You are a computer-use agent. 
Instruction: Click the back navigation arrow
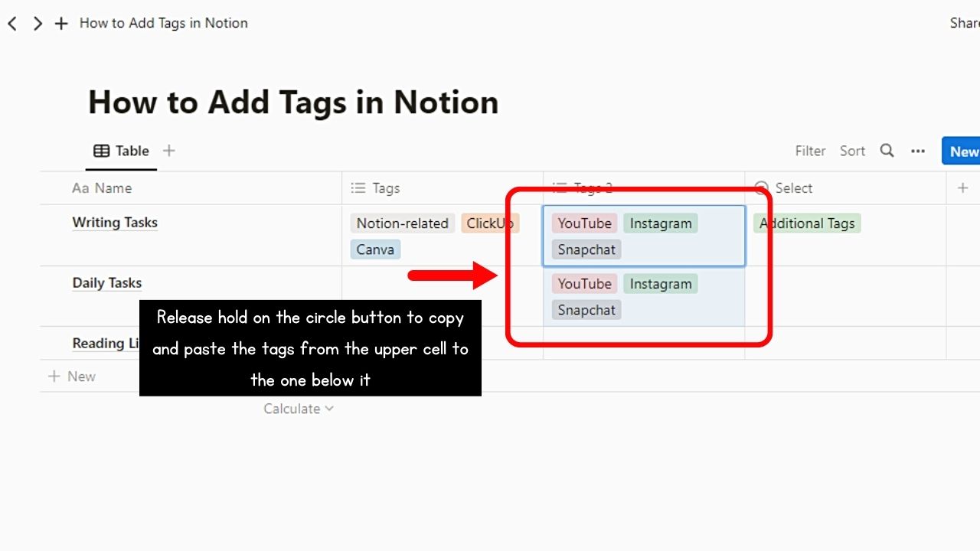tap(12, 23)
